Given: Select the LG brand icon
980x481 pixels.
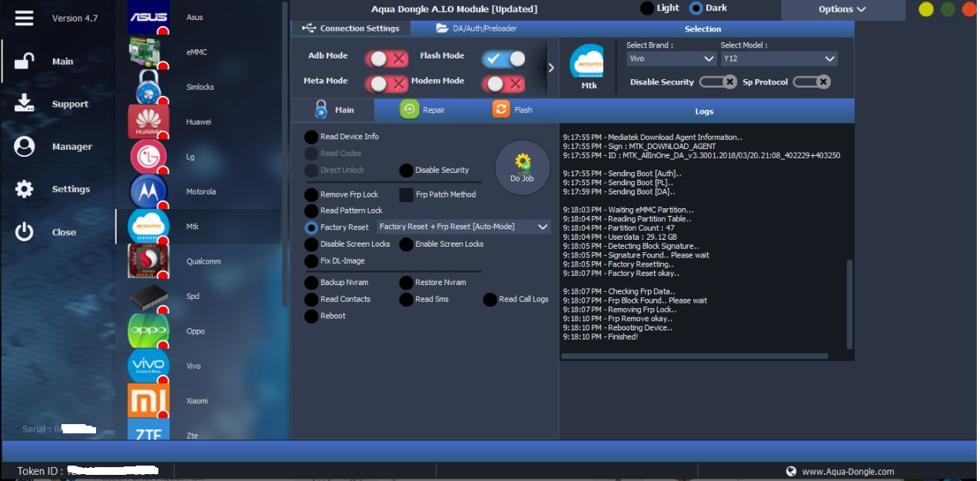Looking at the screenshot, I should pos(148,157).
